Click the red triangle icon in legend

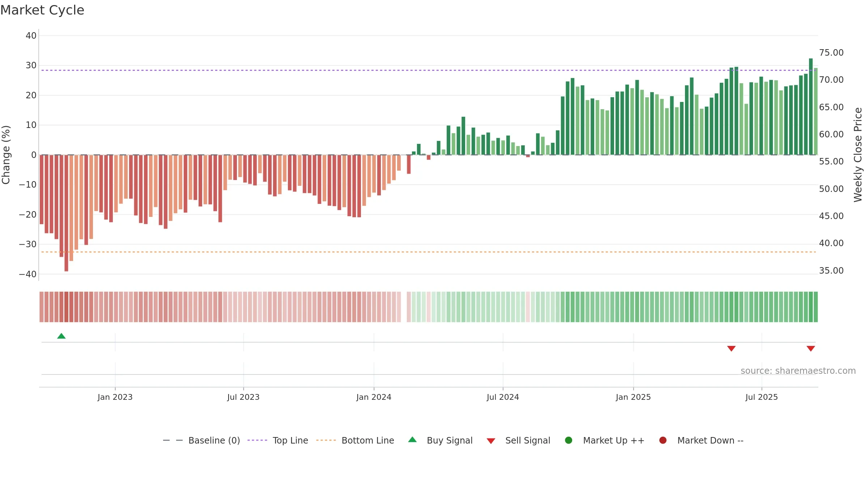click(491, 441)
